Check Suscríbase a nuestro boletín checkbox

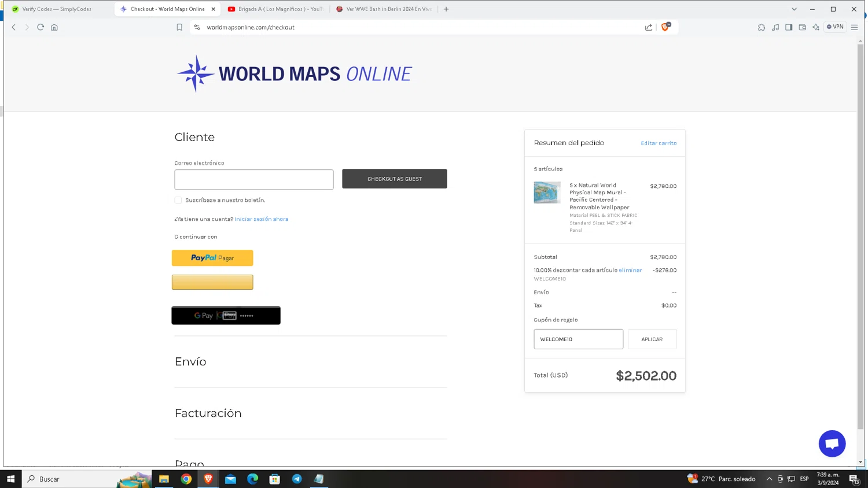[x=178, y=200]
